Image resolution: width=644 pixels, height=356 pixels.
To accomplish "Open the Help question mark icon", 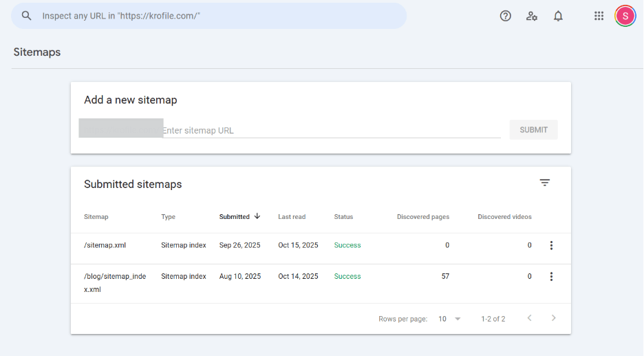I will coord(506,16).
